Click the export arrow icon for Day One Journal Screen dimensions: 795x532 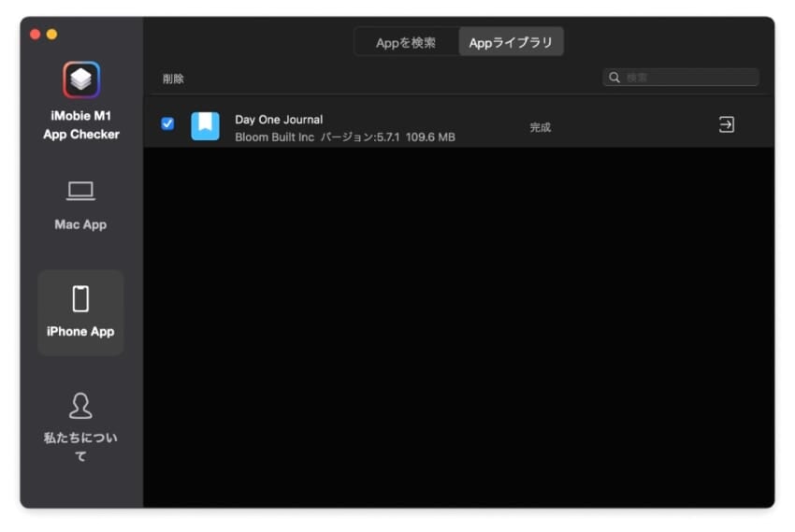[726, 124]
